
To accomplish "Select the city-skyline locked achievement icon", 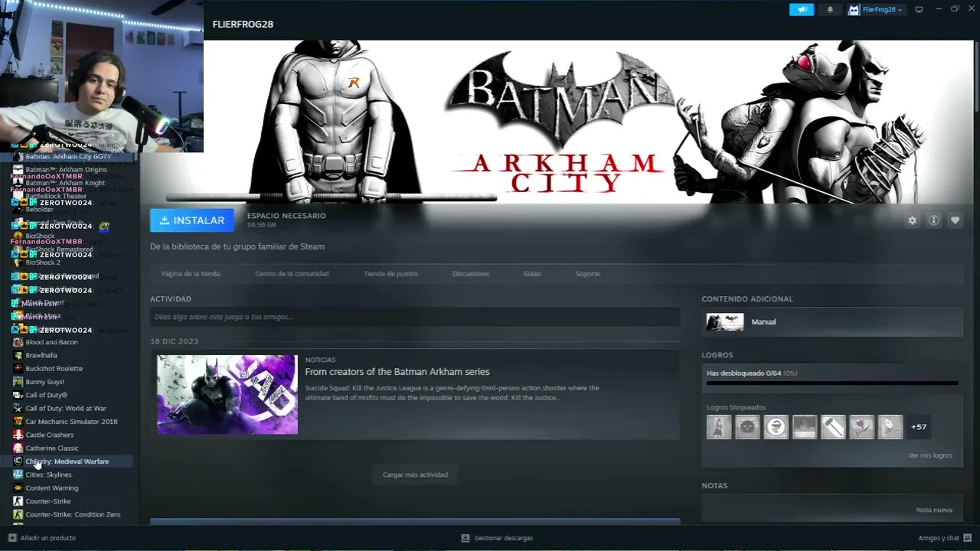I will pos(805,427).
